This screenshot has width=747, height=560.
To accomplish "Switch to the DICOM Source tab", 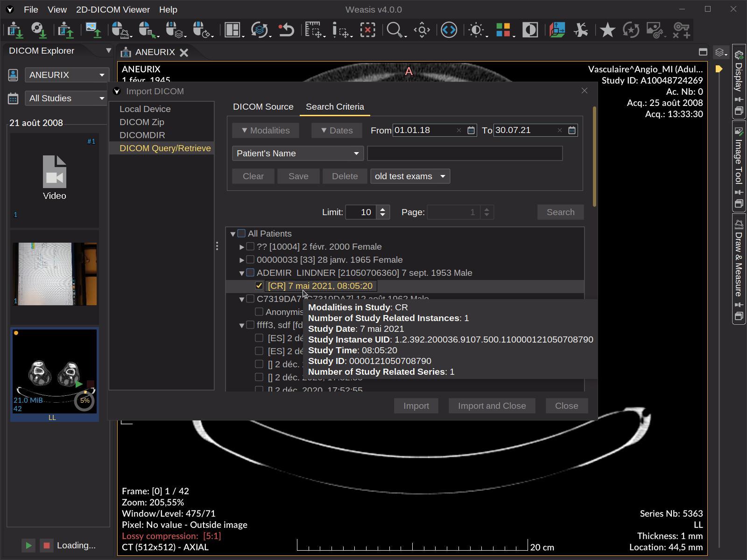I will click(263, 106).
